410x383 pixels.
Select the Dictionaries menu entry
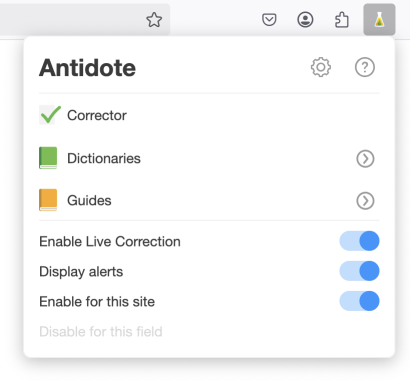pyautogui.click(x=209, y=158)
